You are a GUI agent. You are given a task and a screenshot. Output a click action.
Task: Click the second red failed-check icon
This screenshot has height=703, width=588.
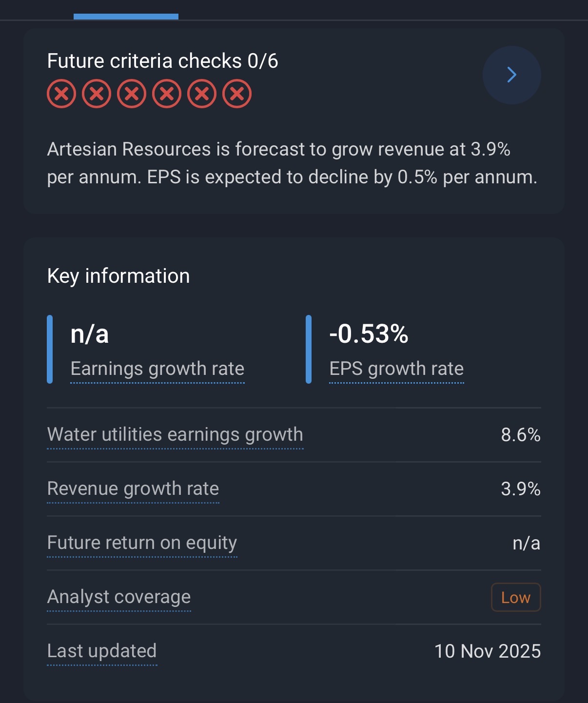pyautogui.click(x=97, y=94)
